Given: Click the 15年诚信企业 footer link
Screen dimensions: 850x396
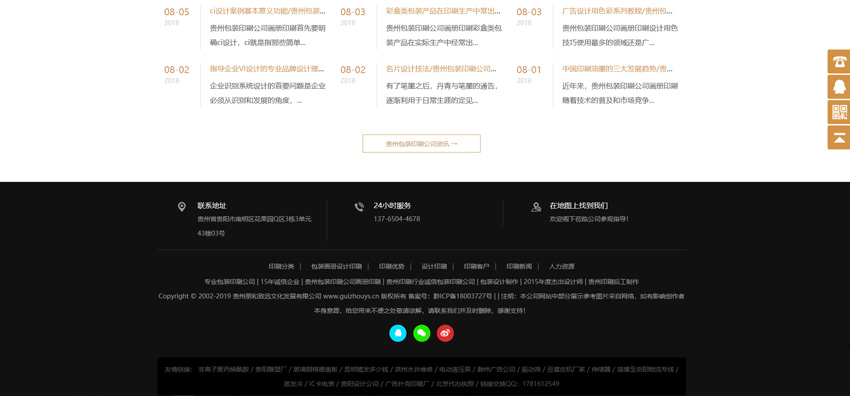Looking at the screenshot, I should click(280, 282).
